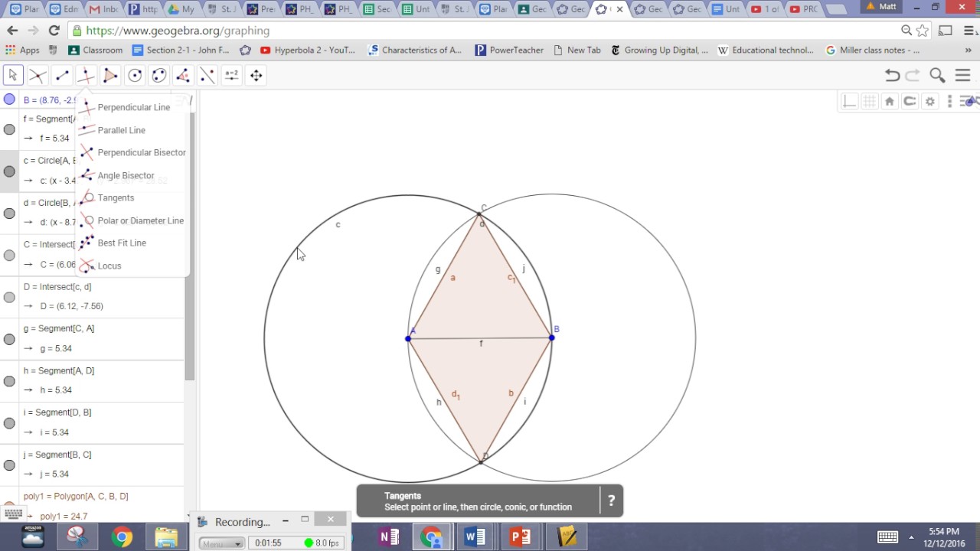The height and width of the screenshot is (551, 980).
Task: Toggle visibility of intersection point C
Action: 9,256
